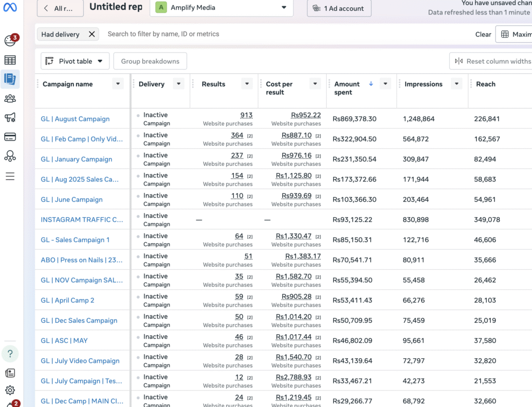Click the Meta logo icon
The height and width of the screenshot is (407, 532).
point(10,7)
